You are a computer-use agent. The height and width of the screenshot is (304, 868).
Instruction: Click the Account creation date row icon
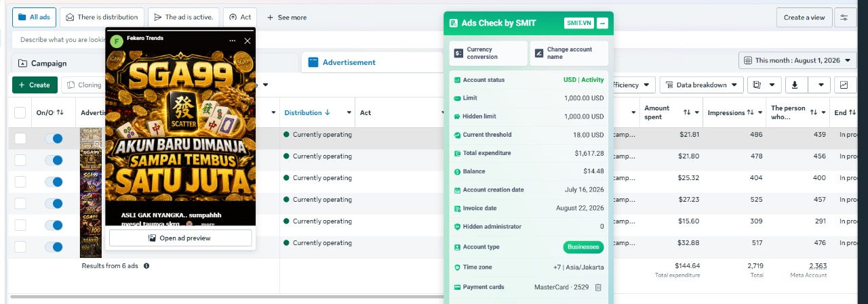(457, 190)
